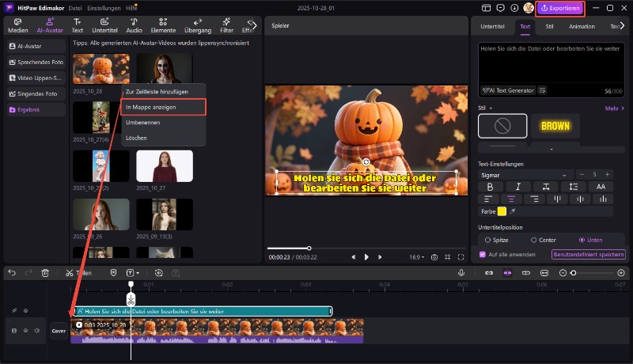The image size is (633, 364).
Task: Click the snapshot camera icon under player
Action: pos(434,257)
